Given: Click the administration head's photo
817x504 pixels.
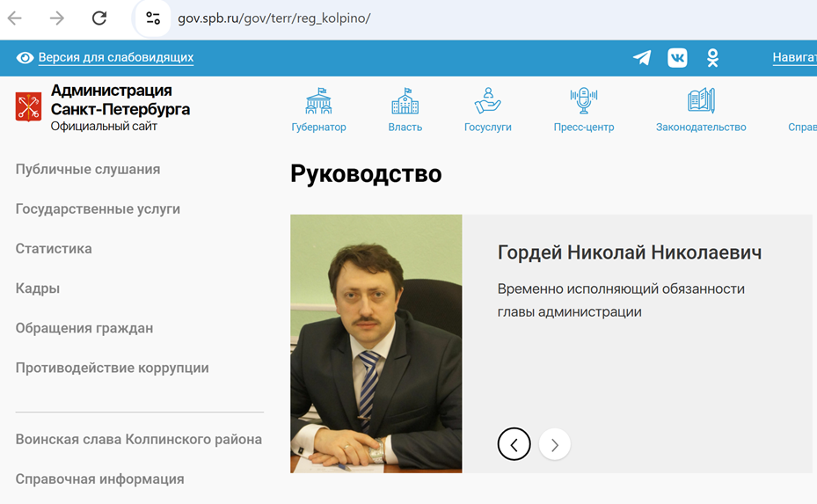Looking at the screenshot, I should [x=376, y=344].
